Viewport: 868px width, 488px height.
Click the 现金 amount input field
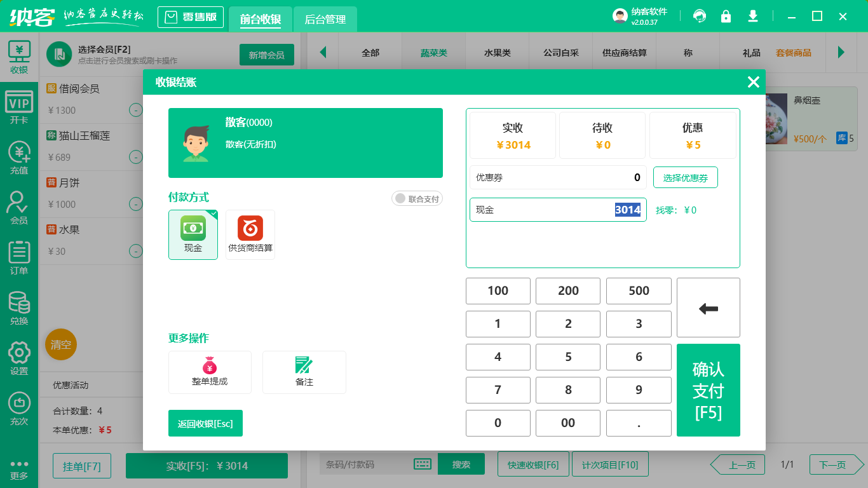click(558, 210)
